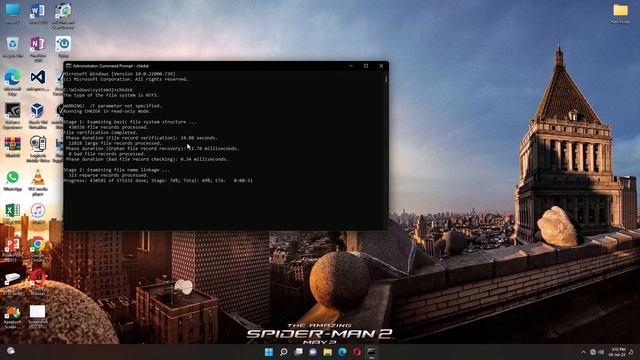Screen dimensions: 640x360
Task: Open the New Folder desktop icon
Action: [x=620, y=13]
